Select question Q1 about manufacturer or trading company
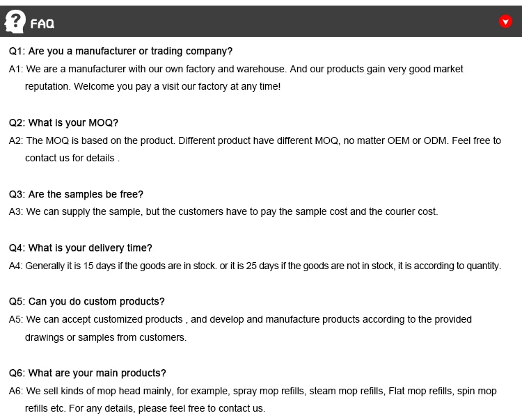 pos(120,51)
